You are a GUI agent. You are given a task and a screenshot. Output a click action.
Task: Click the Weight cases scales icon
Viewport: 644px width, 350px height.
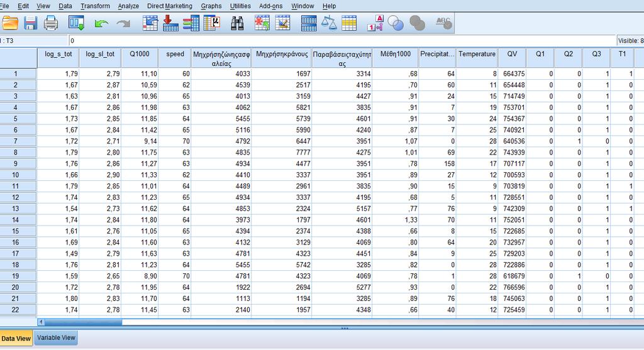click(x=328, y=23)
